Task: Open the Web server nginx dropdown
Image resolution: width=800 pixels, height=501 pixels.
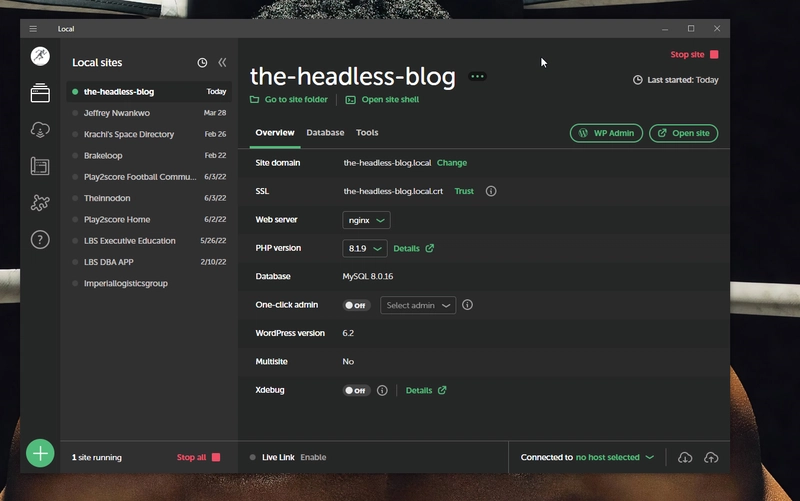Action: tap(366, 220)
